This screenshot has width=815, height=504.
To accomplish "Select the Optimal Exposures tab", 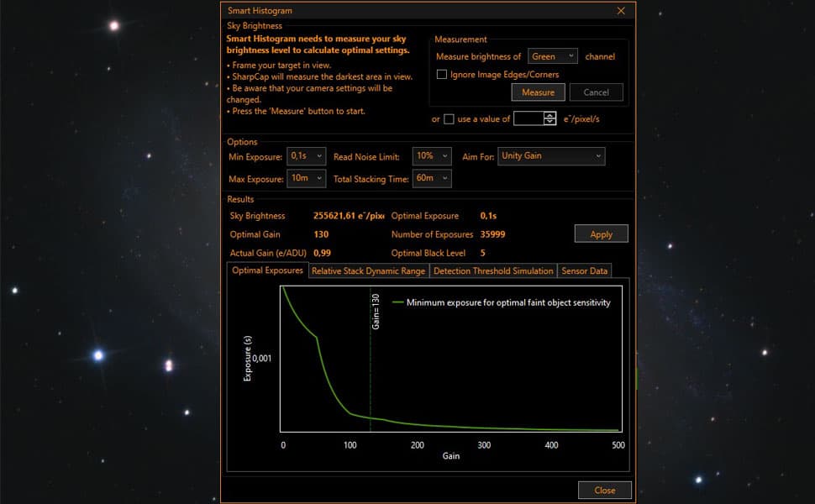I will click(267, 270).
